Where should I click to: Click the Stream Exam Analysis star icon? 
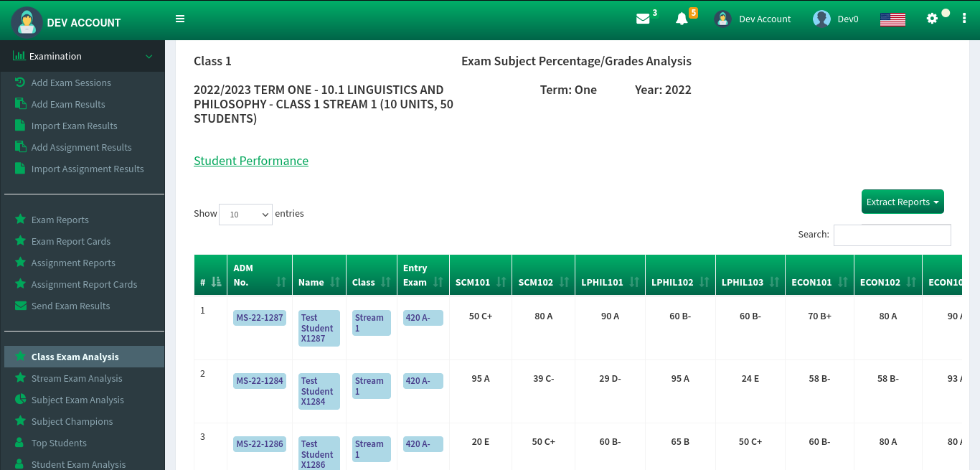[x=20, y=378]
